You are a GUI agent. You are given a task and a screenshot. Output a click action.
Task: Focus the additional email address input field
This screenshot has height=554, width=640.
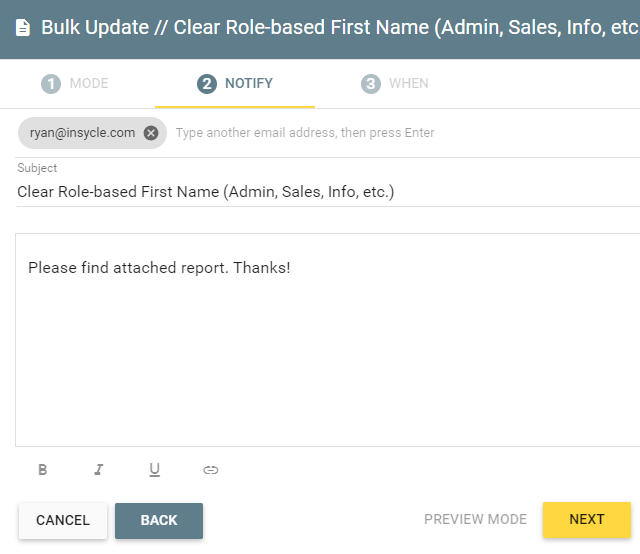point(406,133)
